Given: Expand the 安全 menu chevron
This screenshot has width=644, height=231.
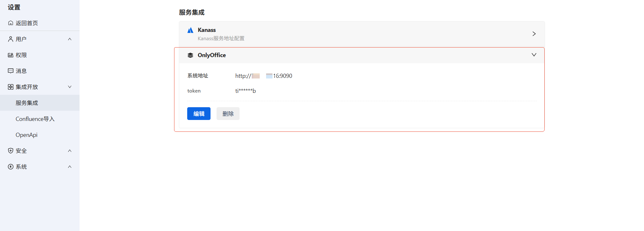Looking at the screenshot, I should pos(70,151).
